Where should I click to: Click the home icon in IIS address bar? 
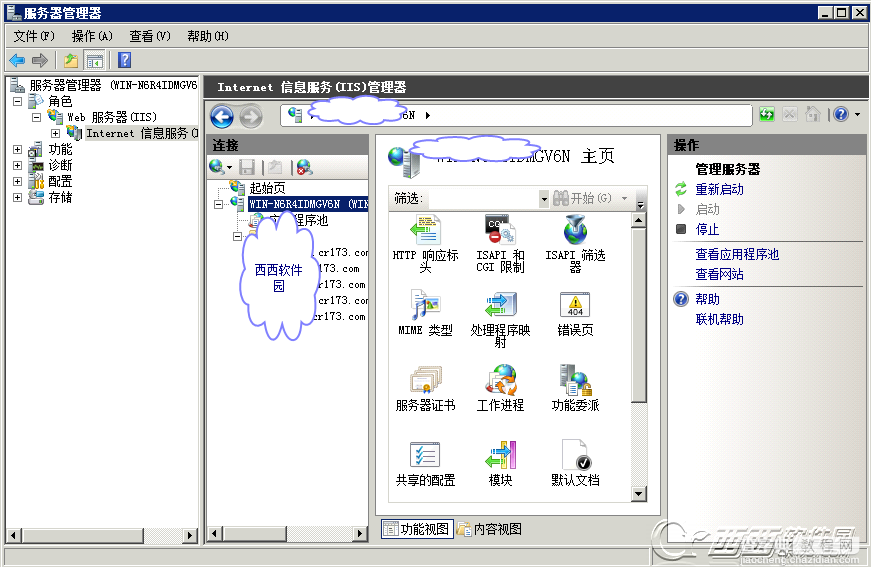coord(813,114)
